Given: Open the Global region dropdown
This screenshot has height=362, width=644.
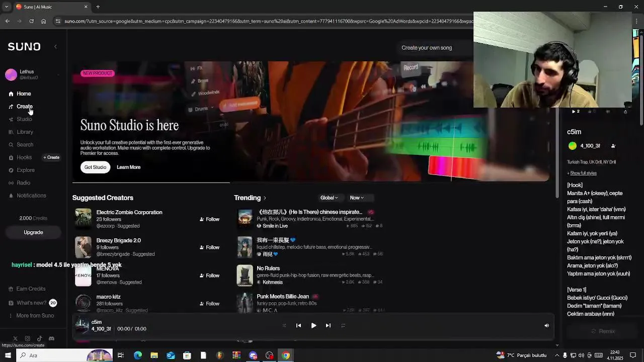Looking at the screenshot, I should [329, 198].
